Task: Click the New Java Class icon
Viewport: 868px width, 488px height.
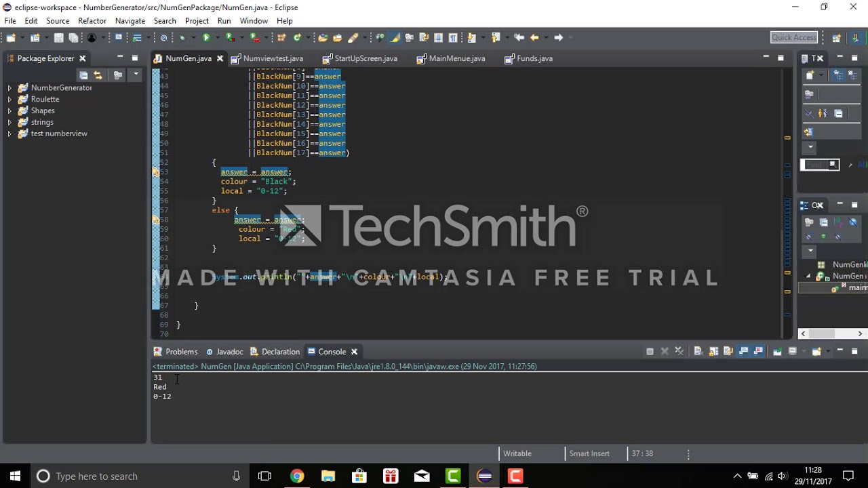Action: click(x=297, y=37)
